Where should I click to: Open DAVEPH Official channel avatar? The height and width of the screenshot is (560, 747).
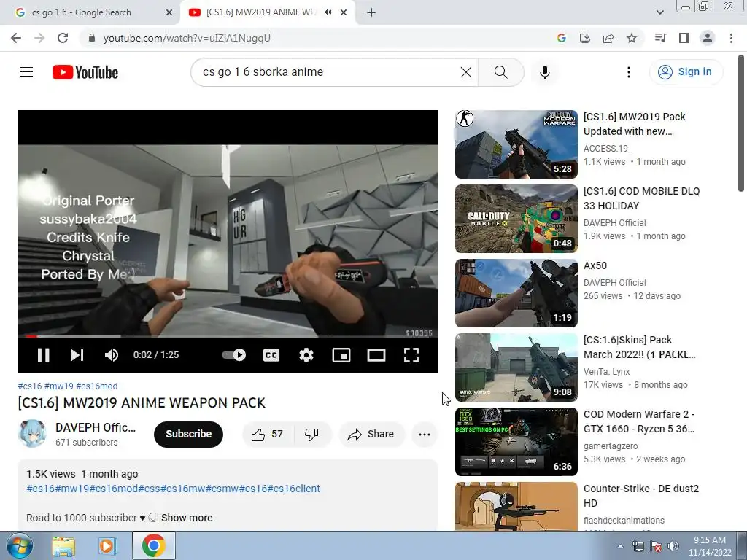(32, 433)
